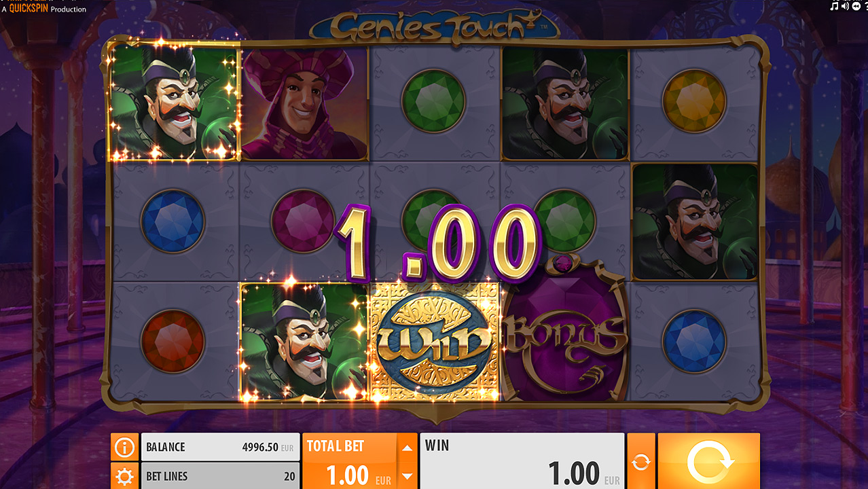This screenshot has height=489, width=868.
Task: Click the golden Wild symbol
Action: 435,341
